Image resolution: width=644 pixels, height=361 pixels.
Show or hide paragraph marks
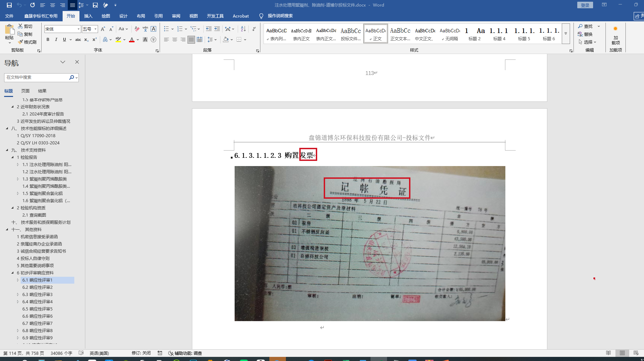254,29
